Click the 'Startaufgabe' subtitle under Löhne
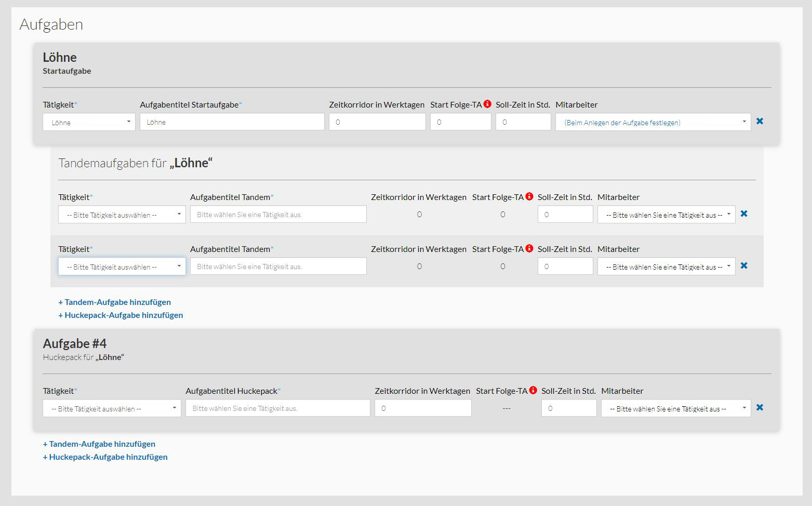 coord(67,71)
